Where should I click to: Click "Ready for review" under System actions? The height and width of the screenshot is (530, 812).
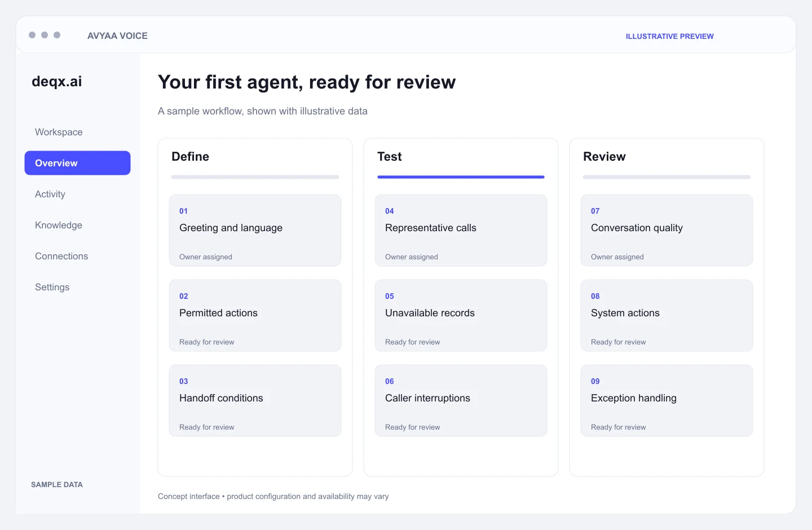pos(619,342)
